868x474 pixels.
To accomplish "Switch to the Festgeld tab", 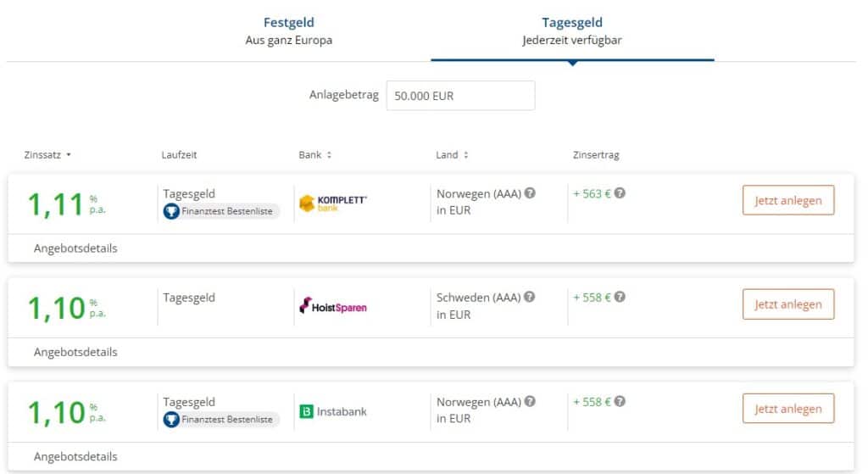I will (x=289, y=31).
